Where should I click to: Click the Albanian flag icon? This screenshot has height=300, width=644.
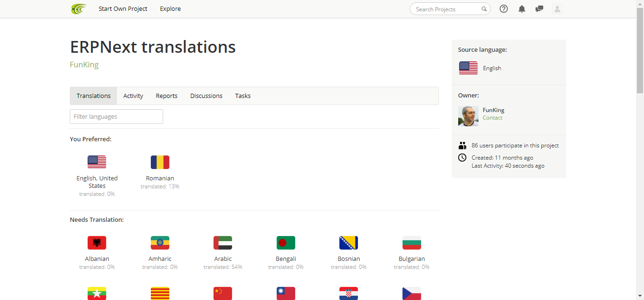(97, 243)
